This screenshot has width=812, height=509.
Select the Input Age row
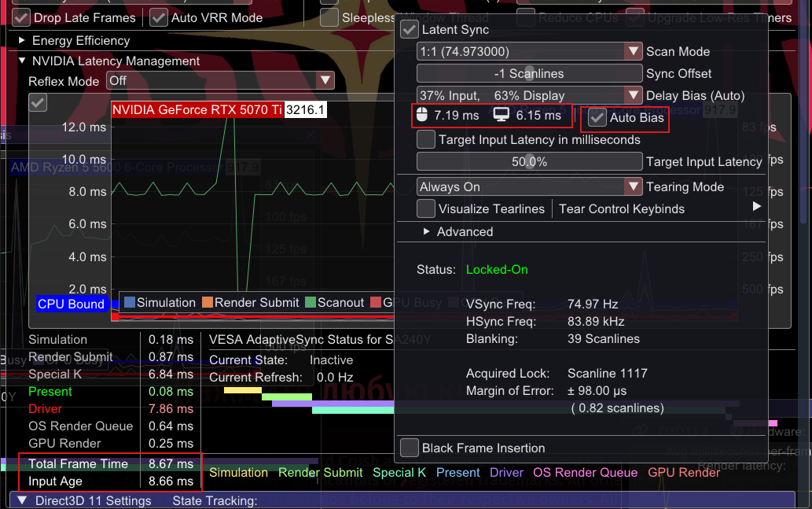(x=110, y=481)
